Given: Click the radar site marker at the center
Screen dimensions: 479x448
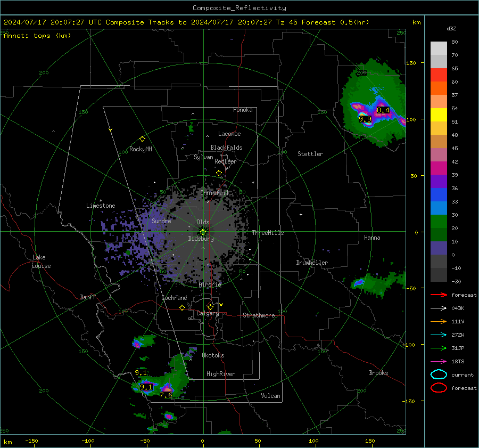Looking at the screenshot, I should (203, 232).
